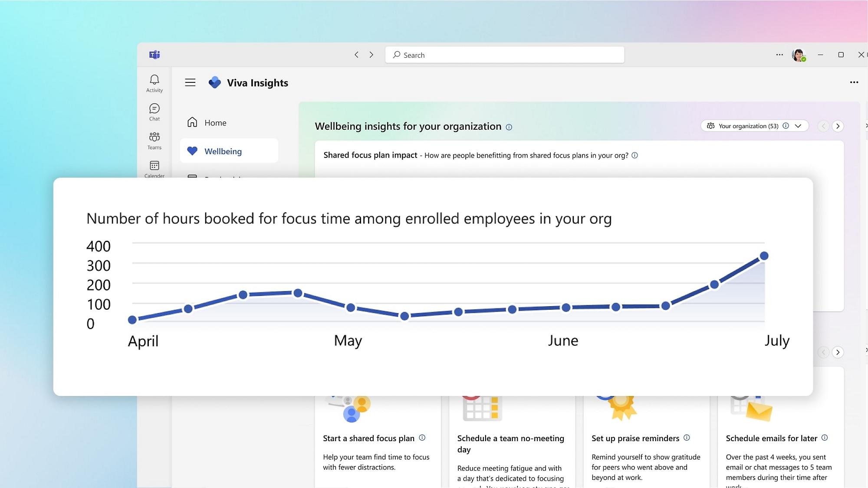This screenshot has width=868, height=488.
Task: Open the Chat section in Teams
Action: [154, 111]
